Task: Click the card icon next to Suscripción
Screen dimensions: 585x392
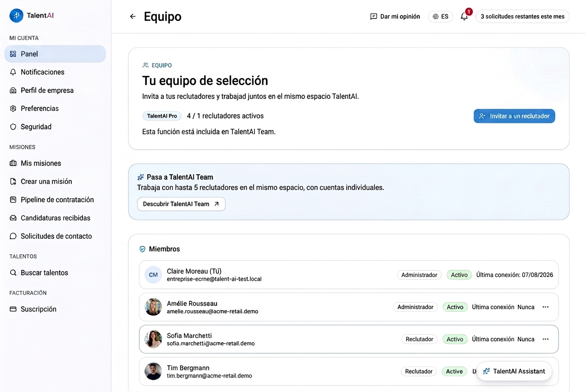Action: [13, 309]
